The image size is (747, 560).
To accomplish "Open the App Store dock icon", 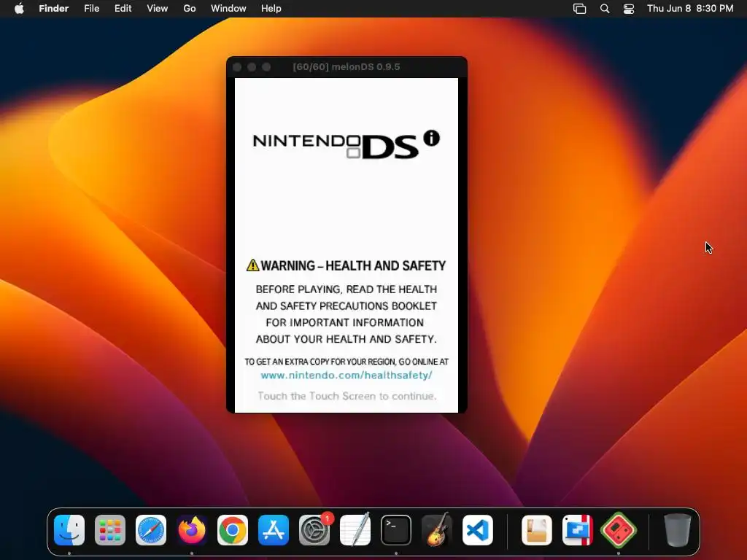I will (x=274, y=529).
